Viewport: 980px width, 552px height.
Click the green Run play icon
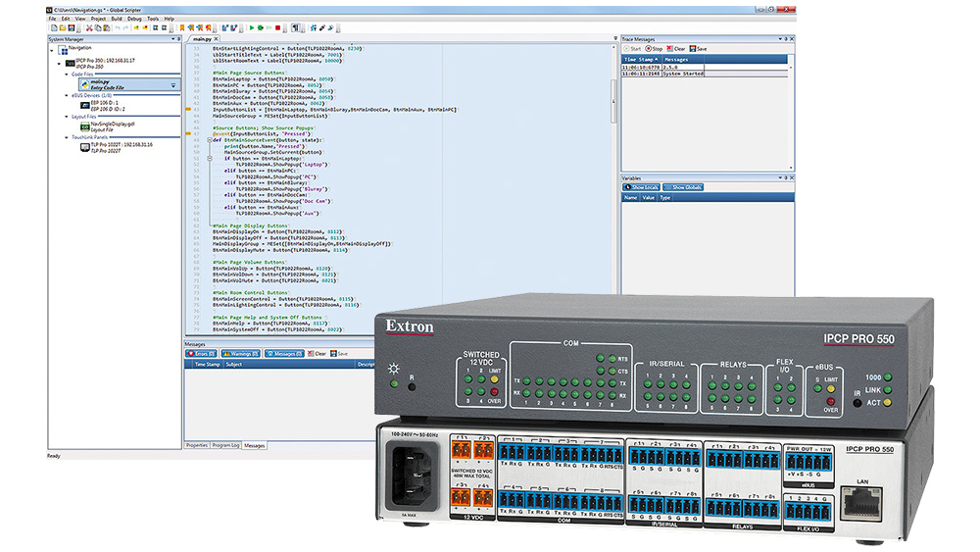click(252, 27)
